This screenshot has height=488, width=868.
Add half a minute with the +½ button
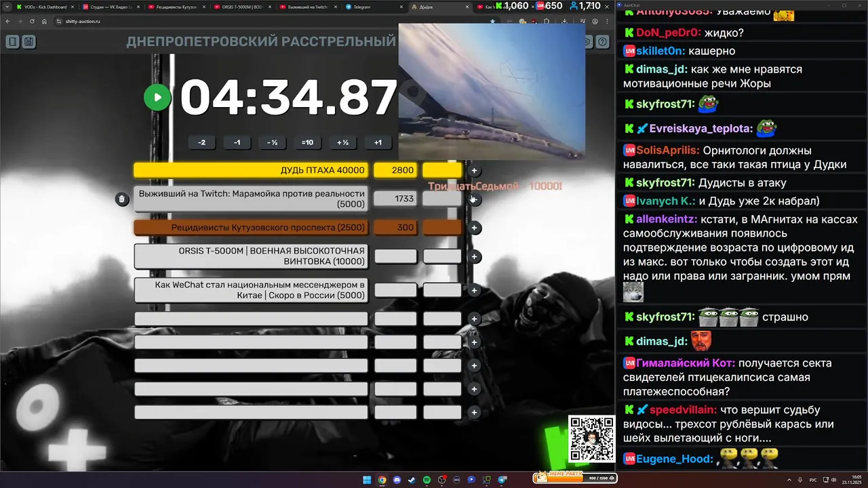click(342, 142)
